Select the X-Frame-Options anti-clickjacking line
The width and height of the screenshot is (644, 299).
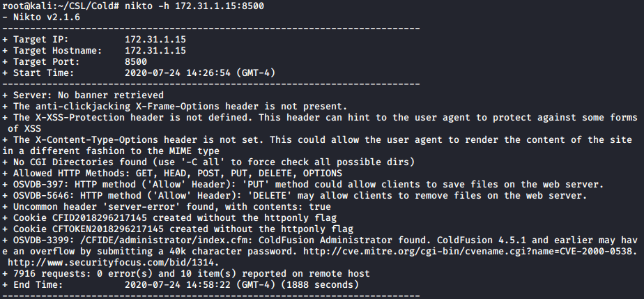(174, 106)
